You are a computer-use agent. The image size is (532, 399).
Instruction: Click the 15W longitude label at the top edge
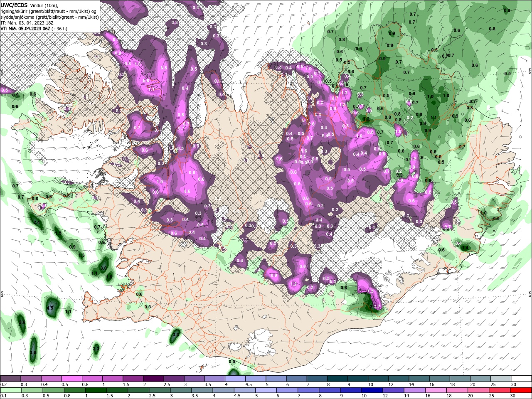440,2
